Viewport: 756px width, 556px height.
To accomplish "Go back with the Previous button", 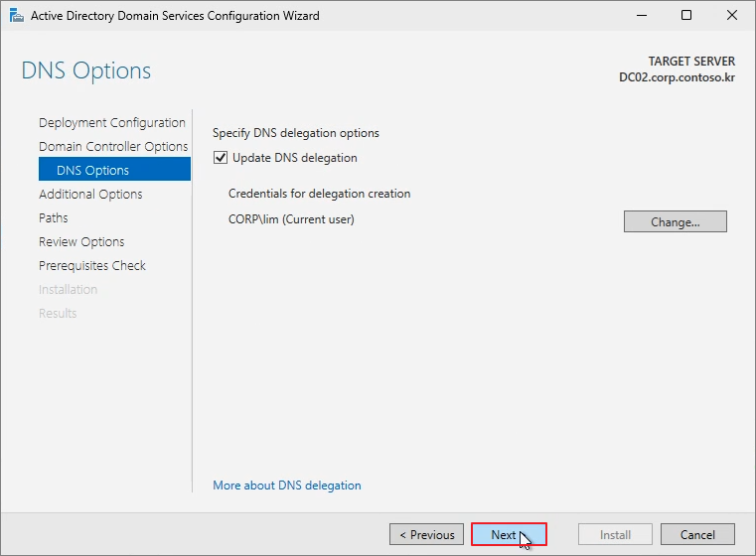I will coord(427,534).
